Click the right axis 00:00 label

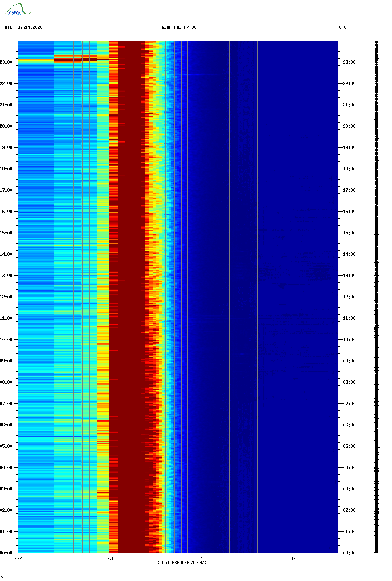tap(349, 553)
